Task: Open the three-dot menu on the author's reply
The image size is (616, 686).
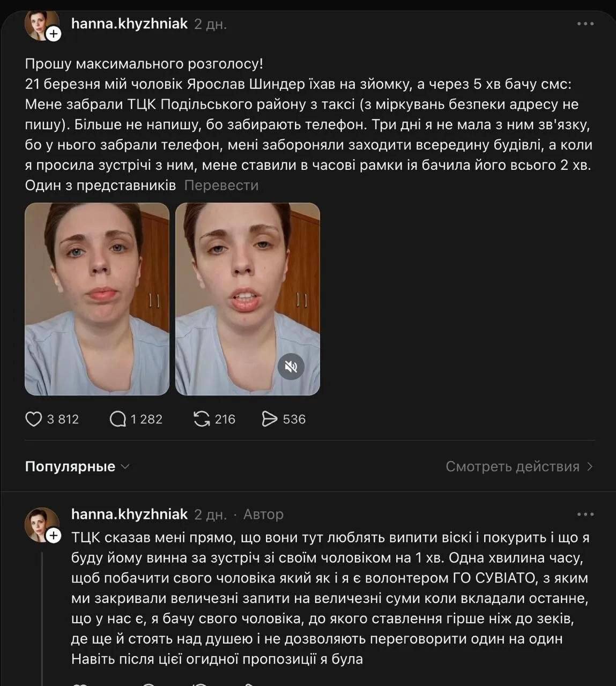Action: (585, 514)
